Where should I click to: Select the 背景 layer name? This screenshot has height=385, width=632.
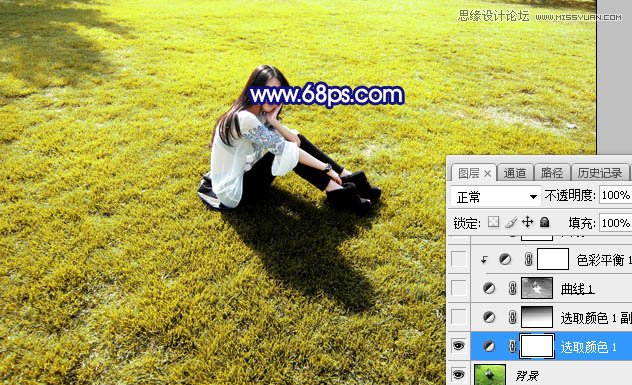click(527, 376)
